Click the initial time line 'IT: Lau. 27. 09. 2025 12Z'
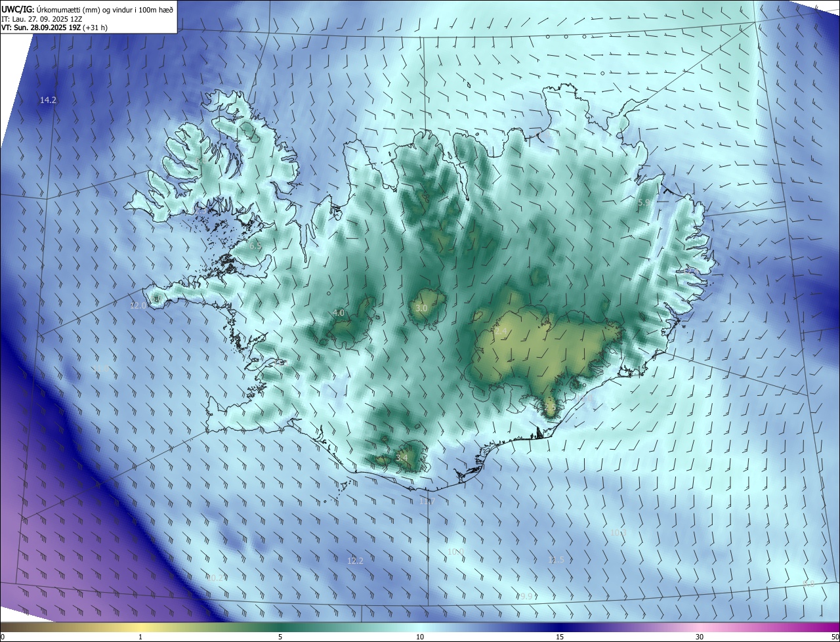The width and height of the screenshot is (840, 642). point(41,18)
